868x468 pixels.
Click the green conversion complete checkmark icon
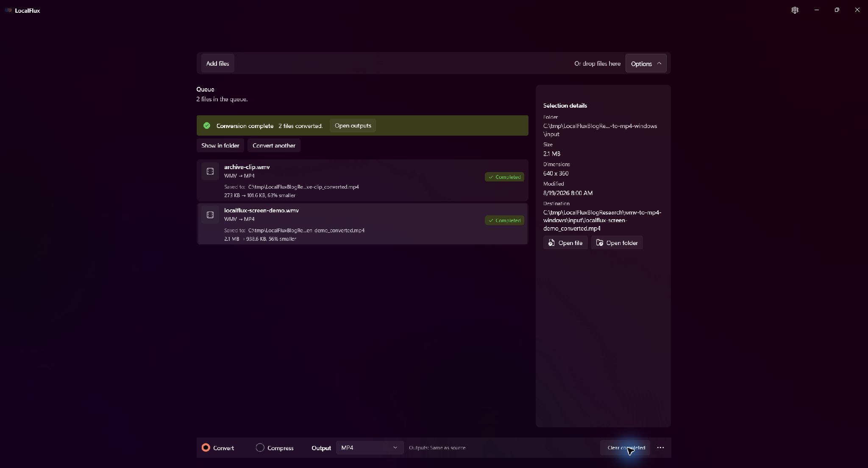pyautogui.click(x=207, y=125)
